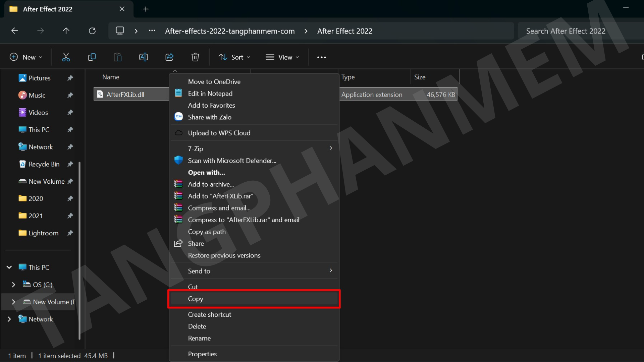644x362 pixels.
Task: Navigate back with the left arrow
Action: pyautogui.click(x=15, y=31)
